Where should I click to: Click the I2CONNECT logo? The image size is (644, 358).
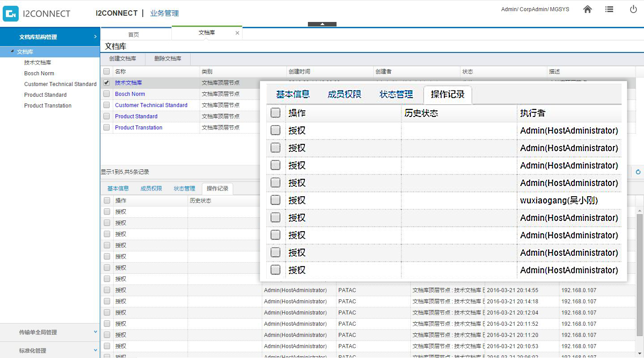tap(37, 13)
